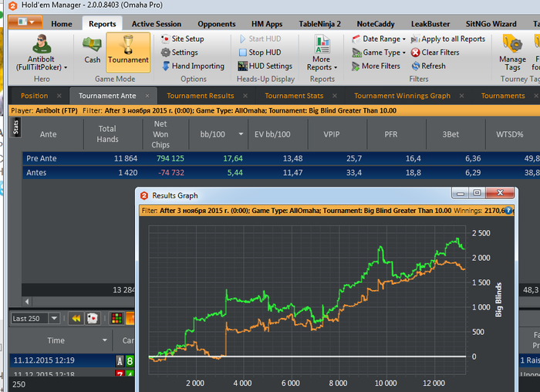
Task: Open the Antibolt hero player selector
Action: pos(42,52)
